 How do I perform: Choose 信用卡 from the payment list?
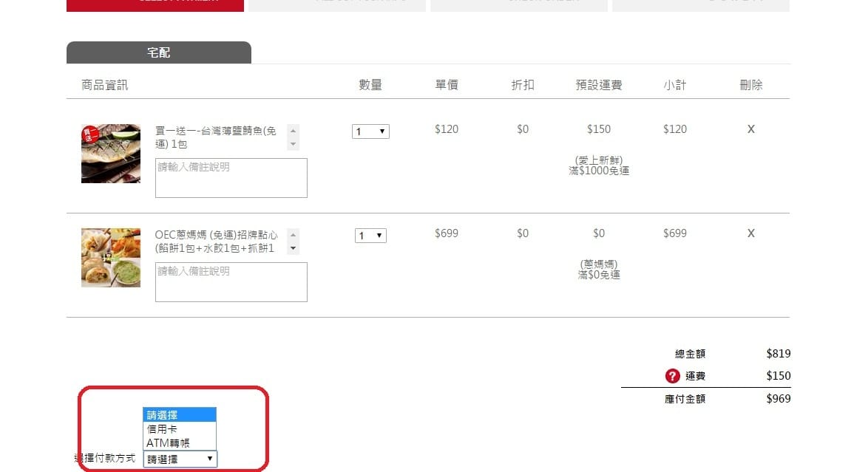(x=180, y=428)
